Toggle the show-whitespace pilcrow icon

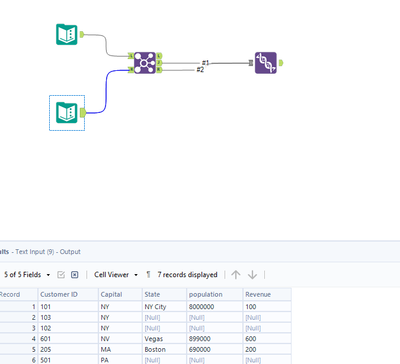[x=148, y=275]
